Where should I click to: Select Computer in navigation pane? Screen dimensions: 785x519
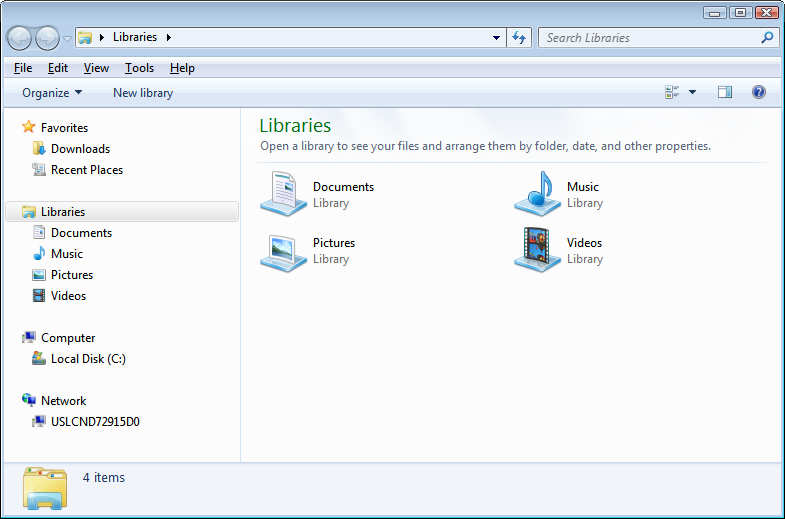coord(68,338)
